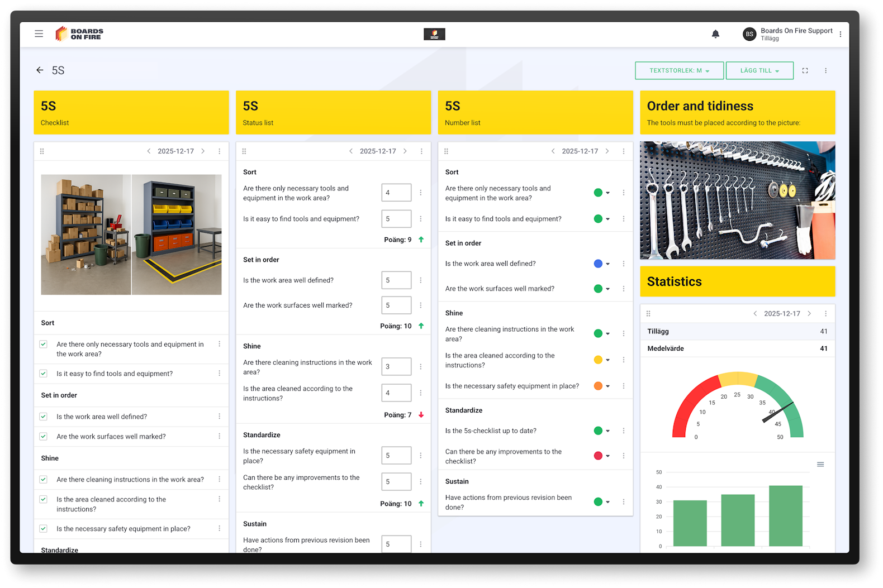Click the green status dot for 'cleaning instructions in the work area'
This screenshot has width=883, height=588.
point(598,334)
